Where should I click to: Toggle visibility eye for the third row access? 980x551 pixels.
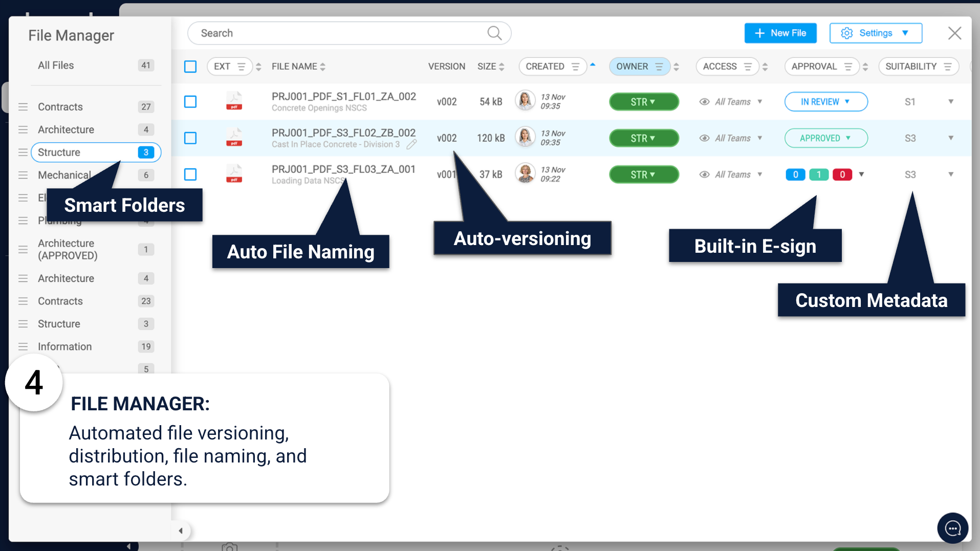(x=704, y=174)
